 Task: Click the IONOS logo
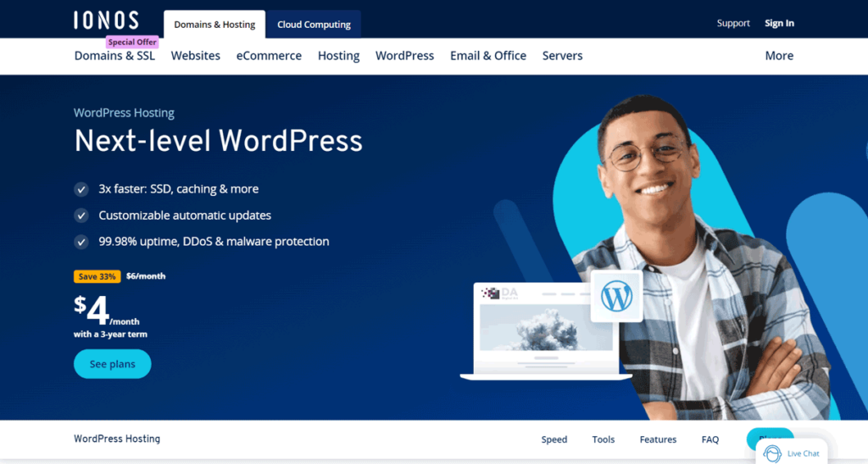[x=106, y=20]
